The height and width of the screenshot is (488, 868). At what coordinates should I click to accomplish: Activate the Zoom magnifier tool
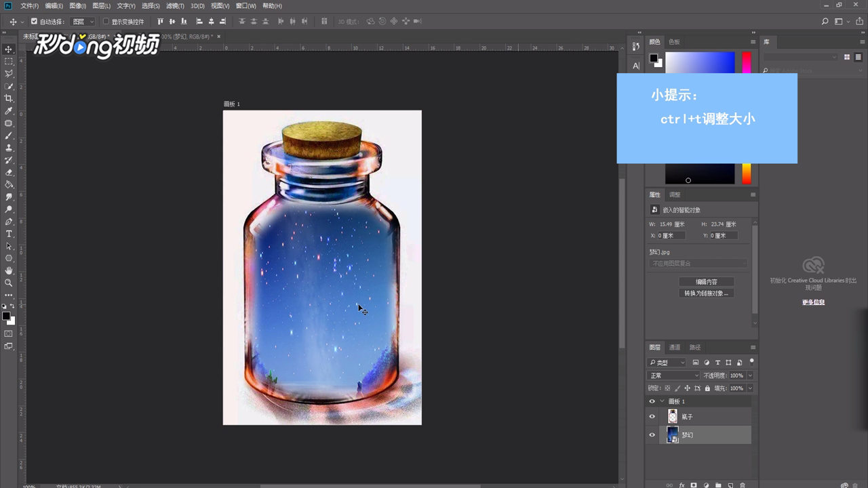coord(9,283)
